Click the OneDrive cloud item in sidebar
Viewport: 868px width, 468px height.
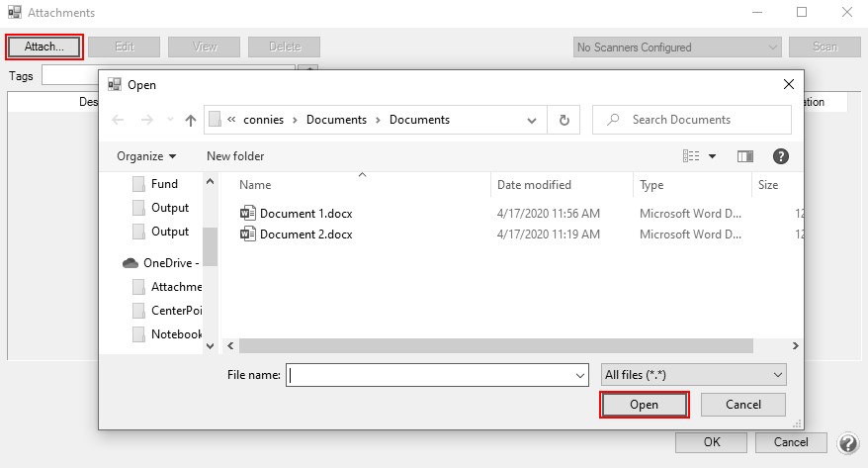point(163,263)
